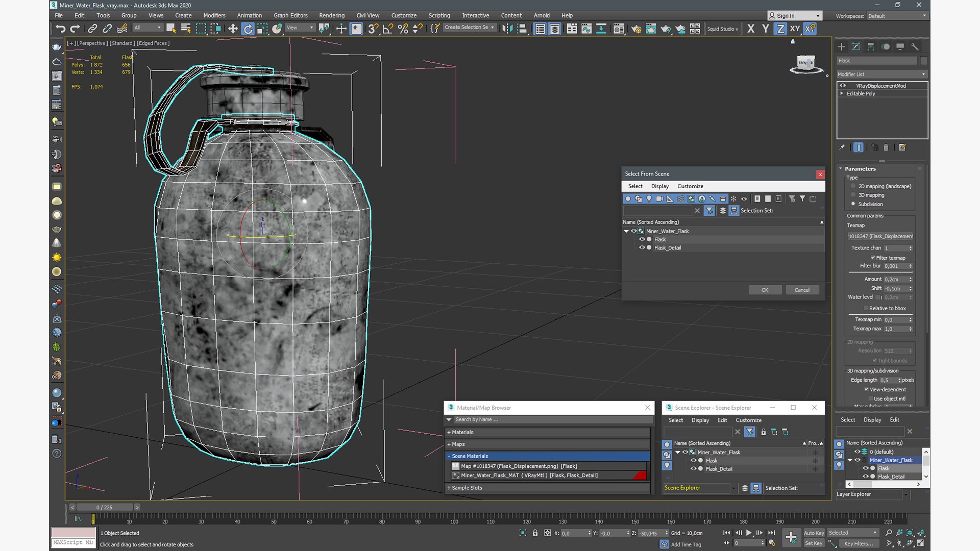Click OK in Select From Scene dialog
Viewport: 980px width, 551px height.
coord(765,290)
